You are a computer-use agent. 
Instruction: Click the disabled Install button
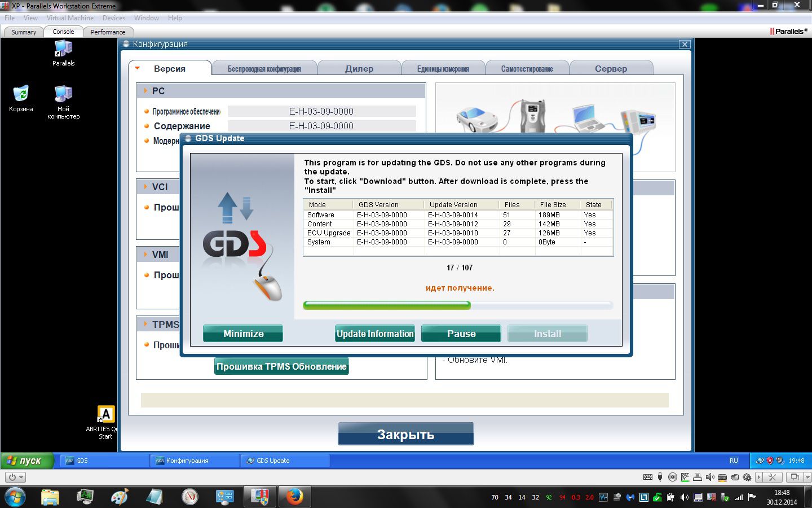[548, 334]
